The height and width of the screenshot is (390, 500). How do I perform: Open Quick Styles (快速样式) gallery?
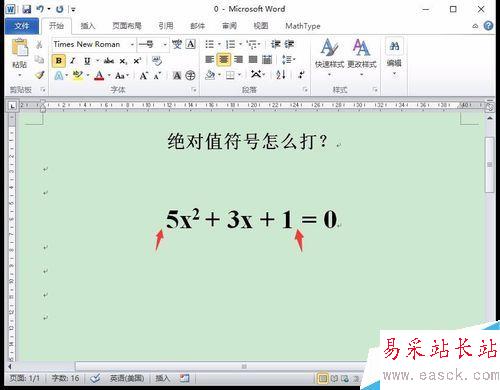(x=329, y=57)
